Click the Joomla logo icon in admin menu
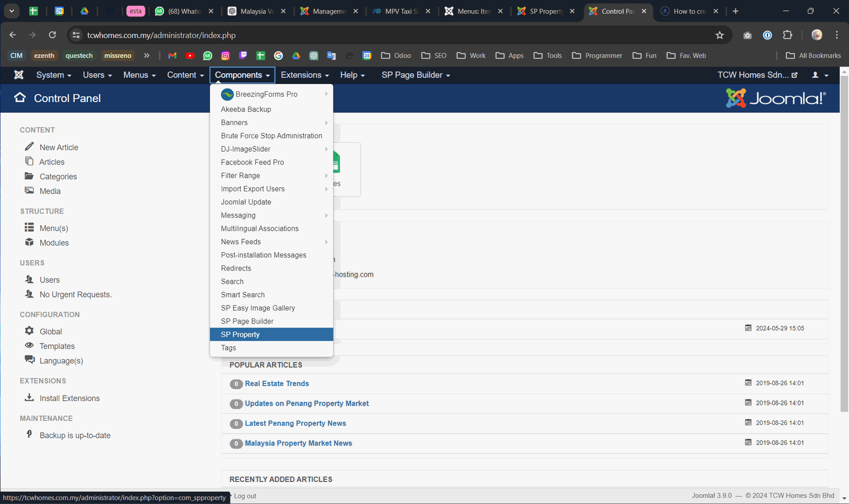Screen dimensions: 849x504 pos(19,75)
